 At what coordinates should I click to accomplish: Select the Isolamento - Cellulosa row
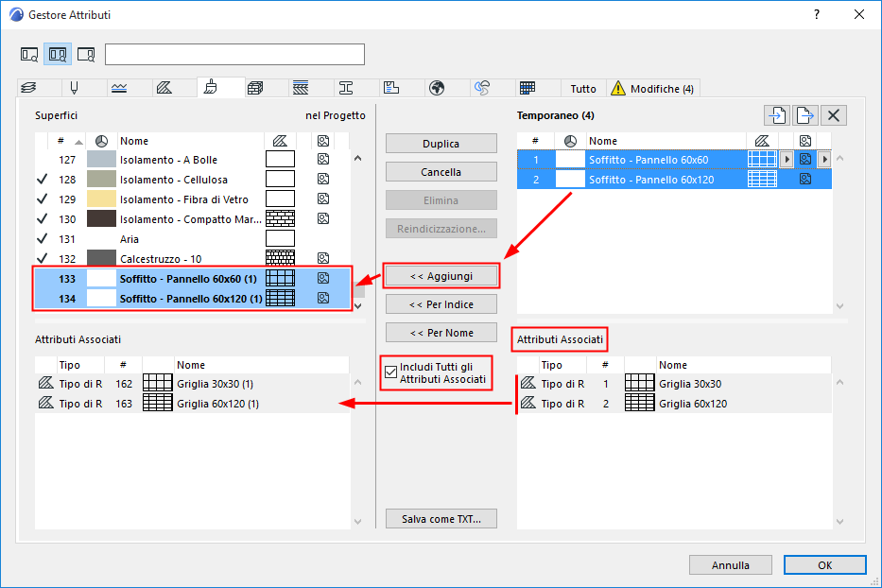(x=192, y=180)
